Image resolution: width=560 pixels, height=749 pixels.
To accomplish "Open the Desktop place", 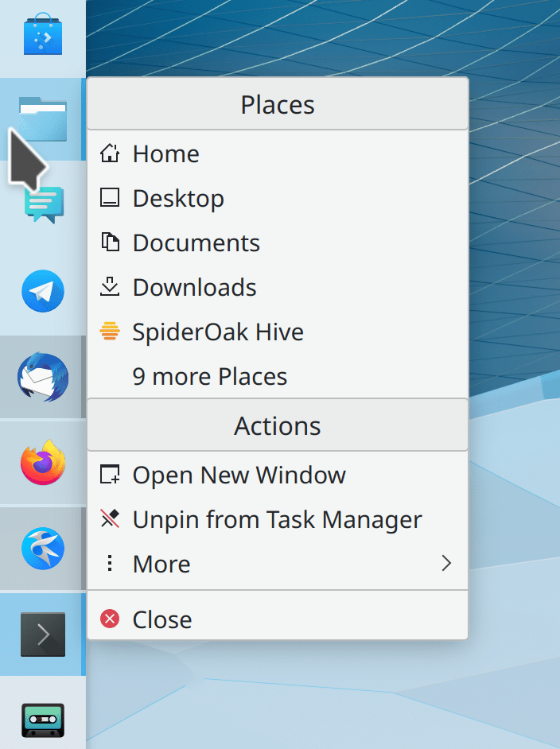I will coord(178,198).
